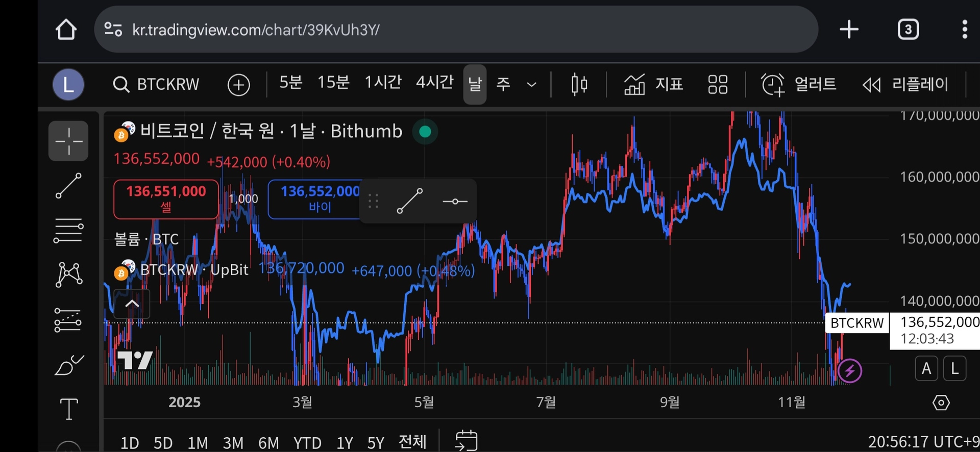Switch to the 4시간 timeframe
Image resolution: width=980 pixels, height=452 pixels.
coord(434,83)
